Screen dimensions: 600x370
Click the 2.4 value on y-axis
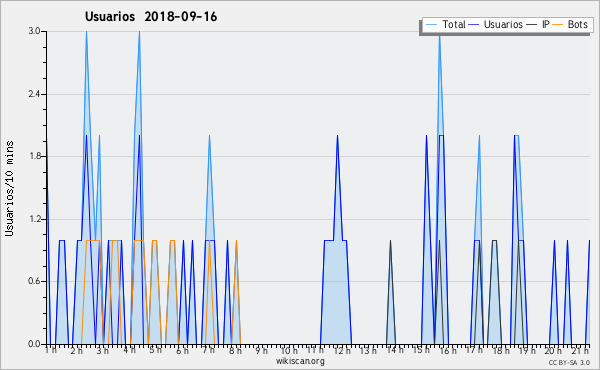point(34,94)
